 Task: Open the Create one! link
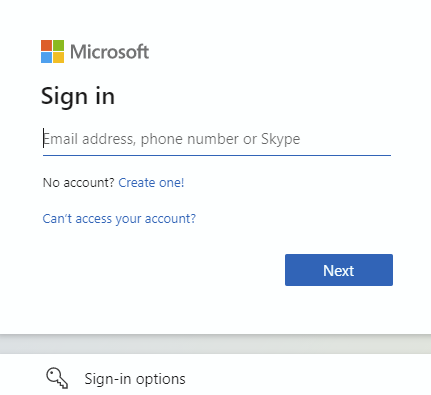(151, 183)
